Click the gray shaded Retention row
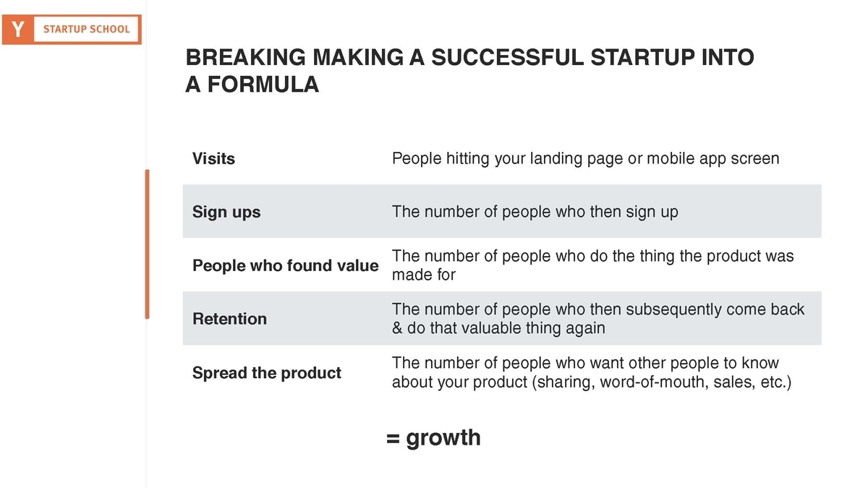 point(502,318)
